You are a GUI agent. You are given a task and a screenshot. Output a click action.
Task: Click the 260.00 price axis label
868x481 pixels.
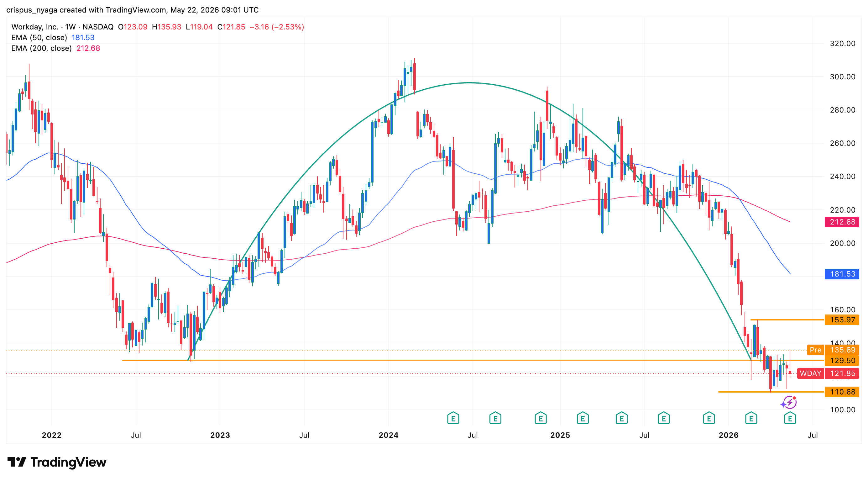pos(842,143)
